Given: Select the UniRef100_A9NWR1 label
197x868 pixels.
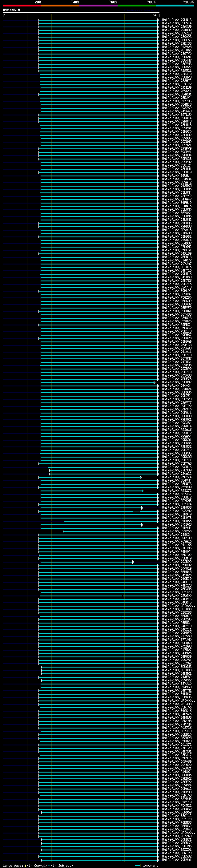Looking at the screenshot, I should [x=177, y=420].
